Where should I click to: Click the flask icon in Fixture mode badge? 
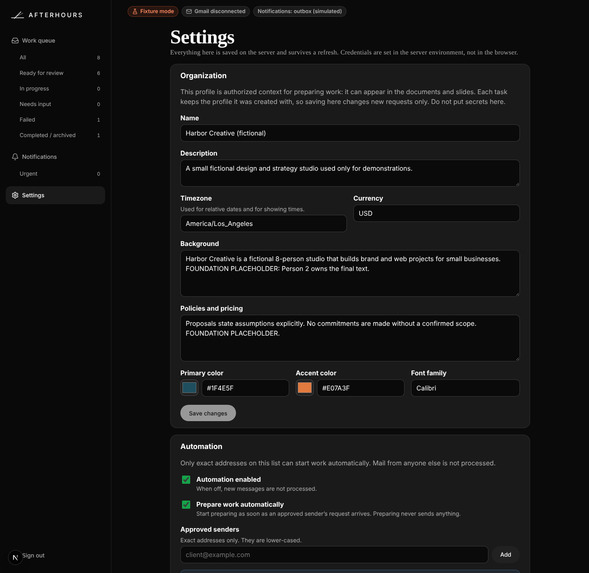[135, 12]
